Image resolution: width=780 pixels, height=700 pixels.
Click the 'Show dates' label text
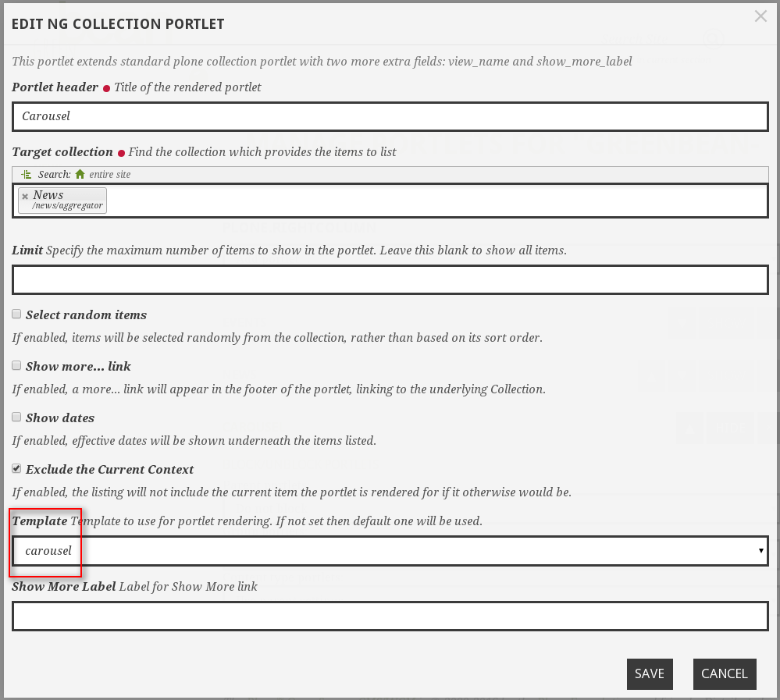pos(60,418)
